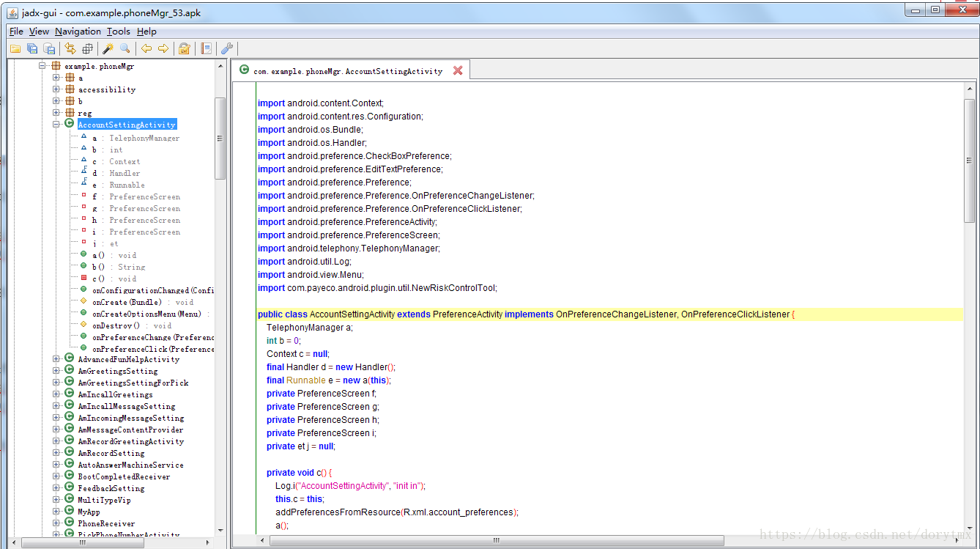Click the Save all icon
This screenshot has height=549, width=980.
click(x=32, y=48)
